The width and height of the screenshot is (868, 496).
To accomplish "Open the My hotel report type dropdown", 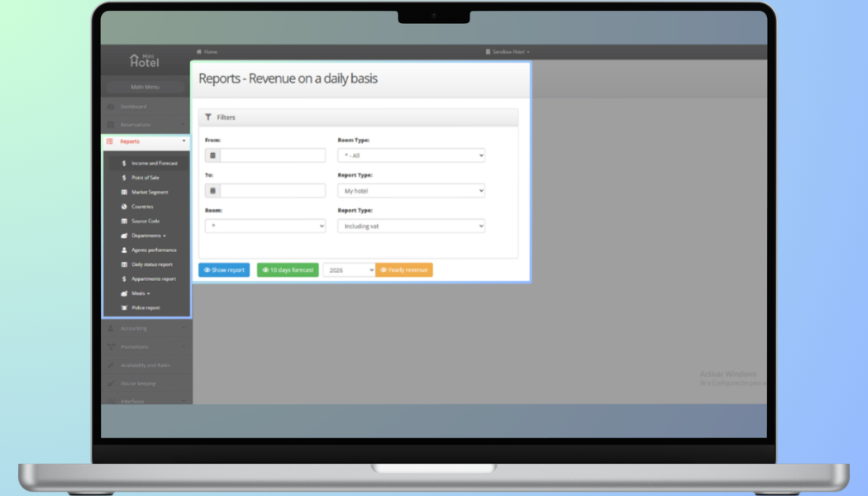I will (x=412, y=191).
